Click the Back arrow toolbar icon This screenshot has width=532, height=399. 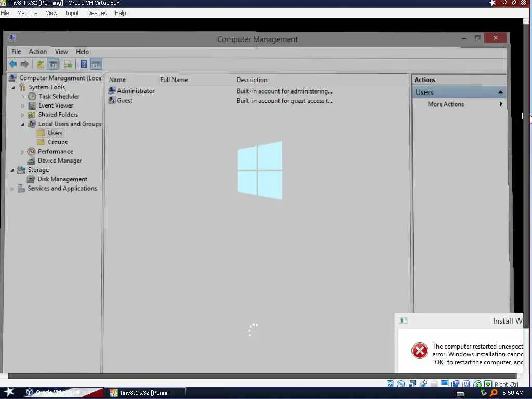pyautogui.click(x=13, y=64)
